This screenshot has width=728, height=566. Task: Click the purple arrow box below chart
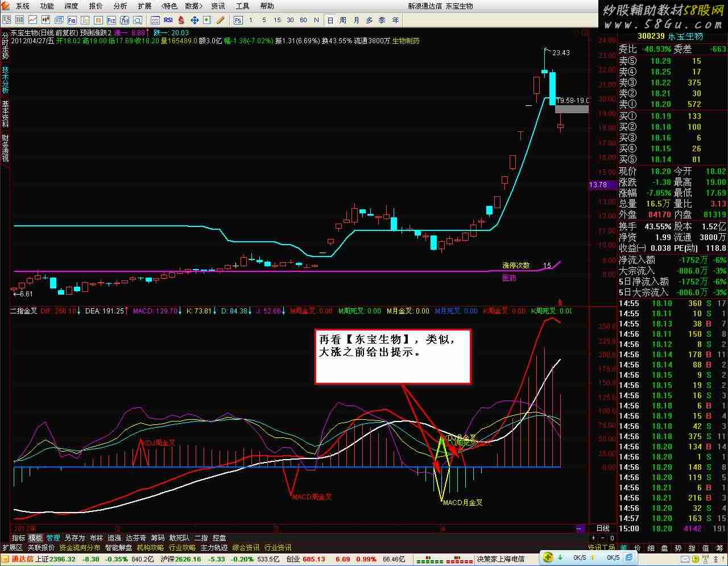580,528
